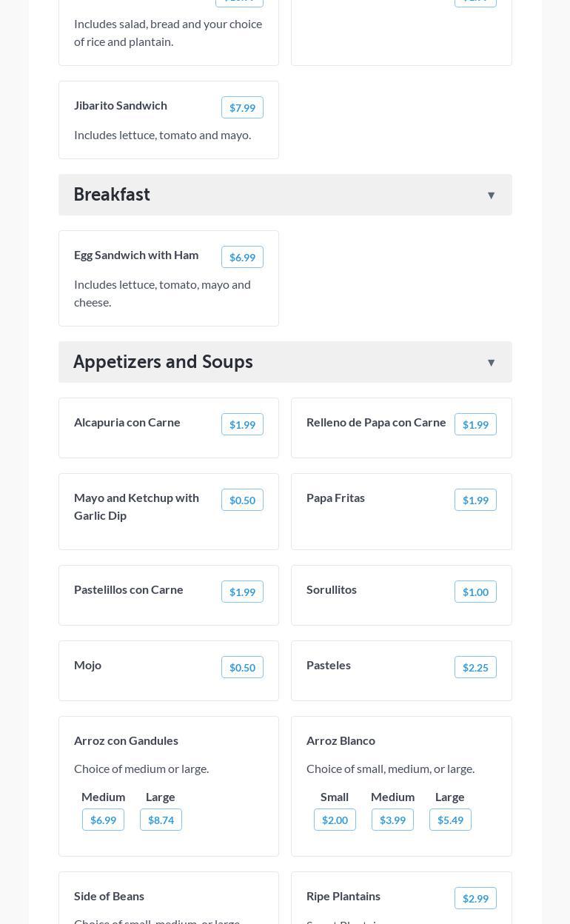The image size is (570, 924).
Task: Select Medium Arroz con Gandules $6.99
Action: click(103, 820)
